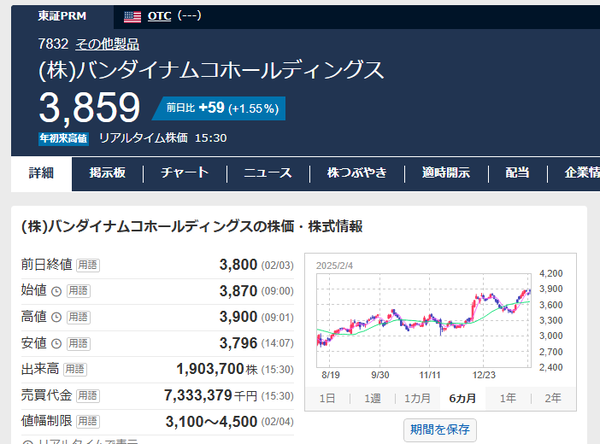Open 用語 glossary badge for 出来高

pyautogui.click(x=75, y=369)
